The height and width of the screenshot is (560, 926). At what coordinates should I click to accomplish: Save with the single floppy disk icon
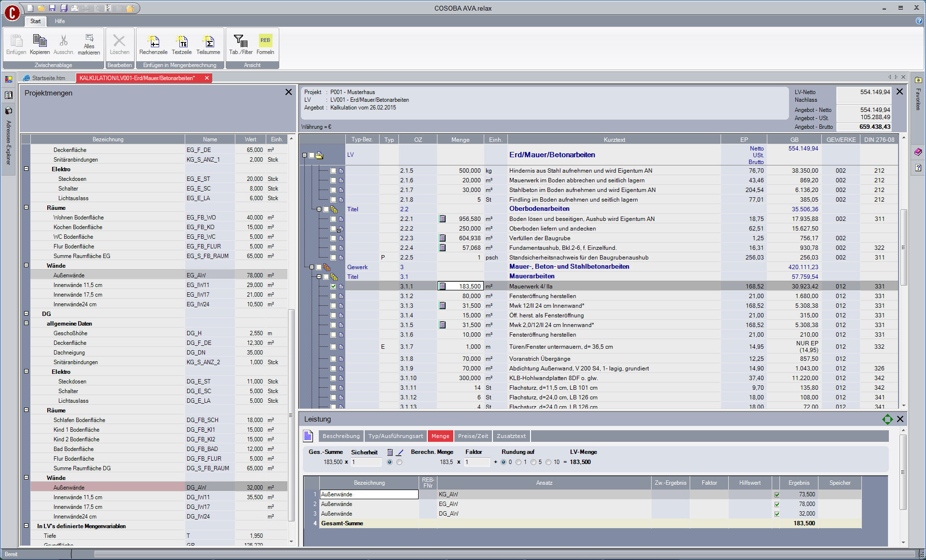pos(52,8)
